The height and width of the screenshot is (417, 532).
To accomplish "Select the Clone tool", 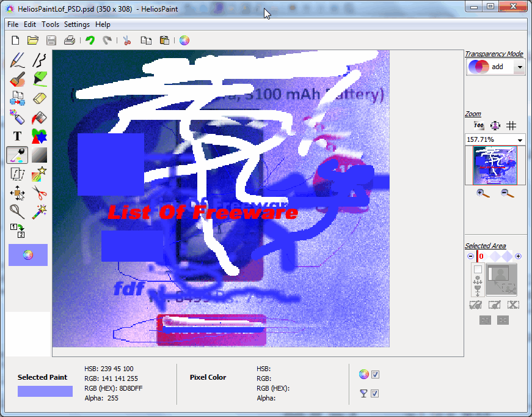I will 17,98.
